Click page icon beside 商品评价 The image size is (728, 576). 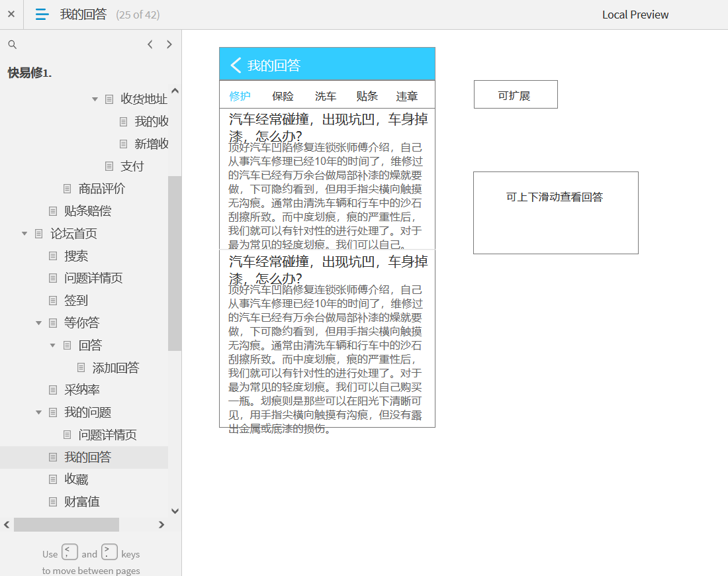pyautogui.click(x=68, y=189)
